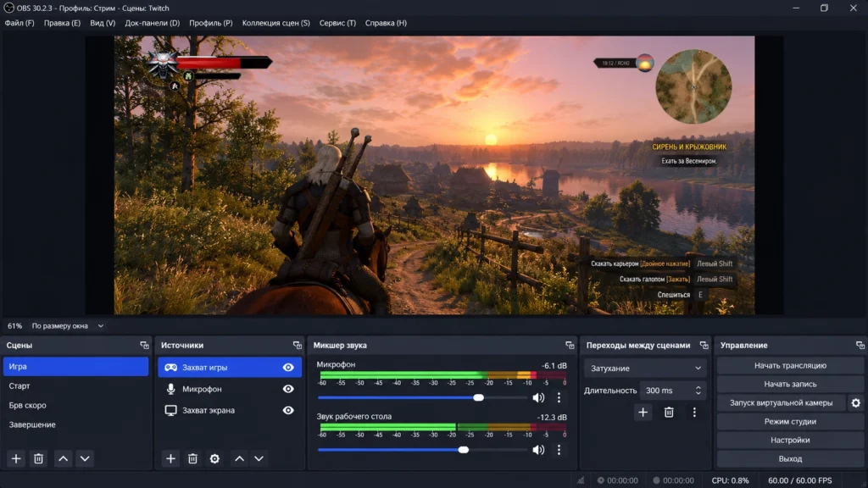The image size is (868, 488).
Task: Add a new source in Источники panel
Action: (170, 458)
